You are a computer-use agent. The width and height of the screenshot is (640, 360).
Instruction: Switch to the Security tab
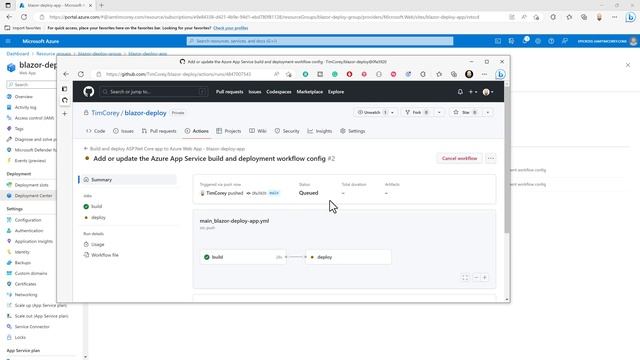tap(287, 131)
